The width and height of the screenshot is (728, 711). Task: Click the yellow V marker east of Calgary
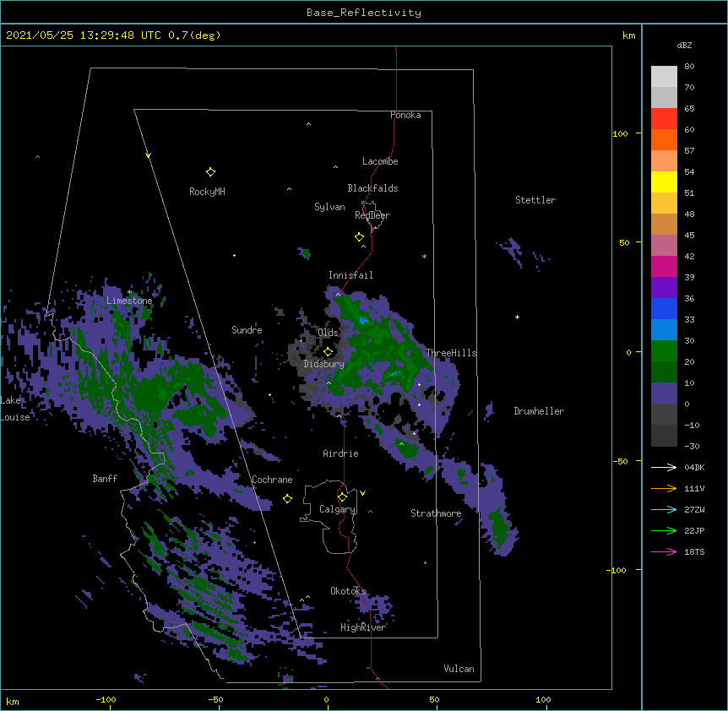pos(362,493)
